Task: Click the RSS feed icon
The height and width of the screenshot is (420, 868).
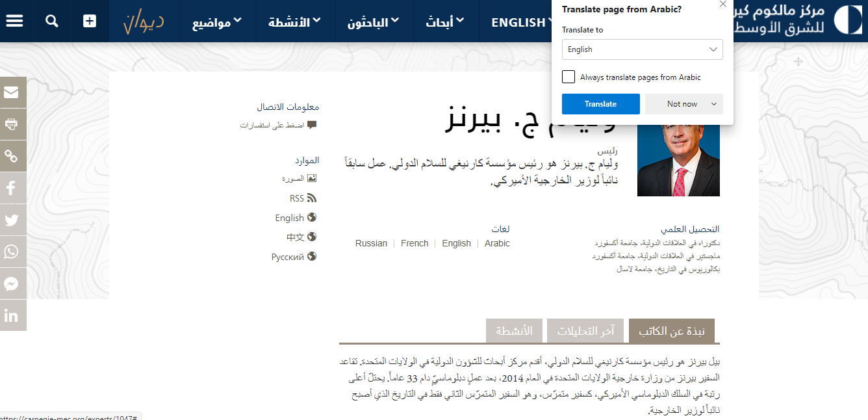Action: 312,198
